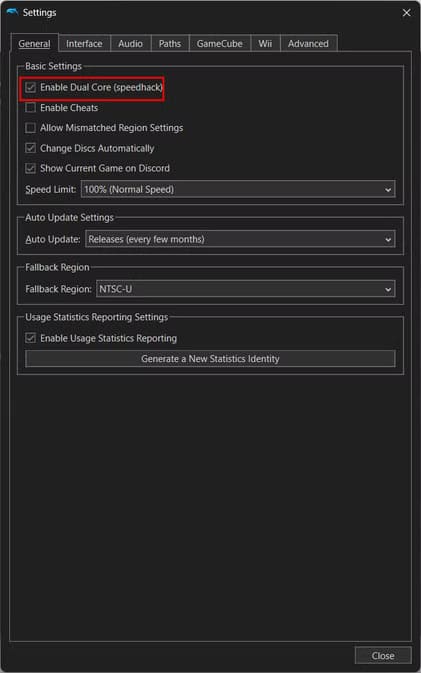Click Generate a New Statistics Identity
Viewport: 421px width, 673px height.
(x=210, y=358)
